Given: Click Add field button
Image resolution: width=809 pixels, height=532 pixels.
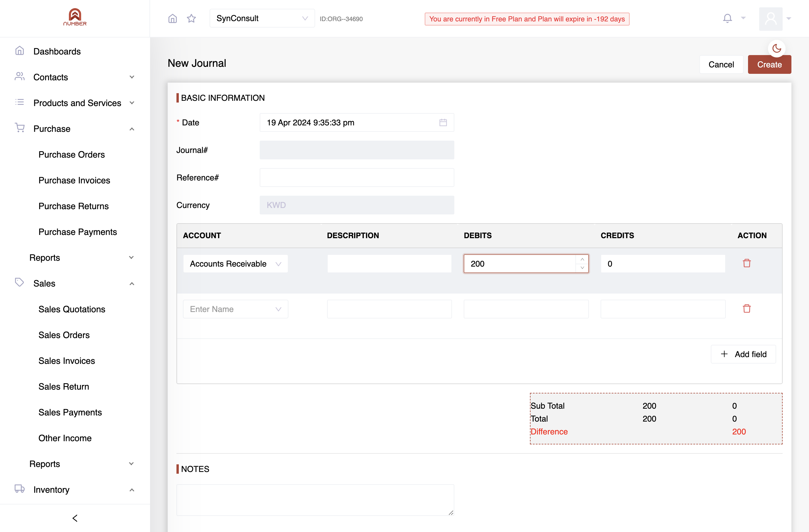Looking at the screenshot, I should coord(743,354).
